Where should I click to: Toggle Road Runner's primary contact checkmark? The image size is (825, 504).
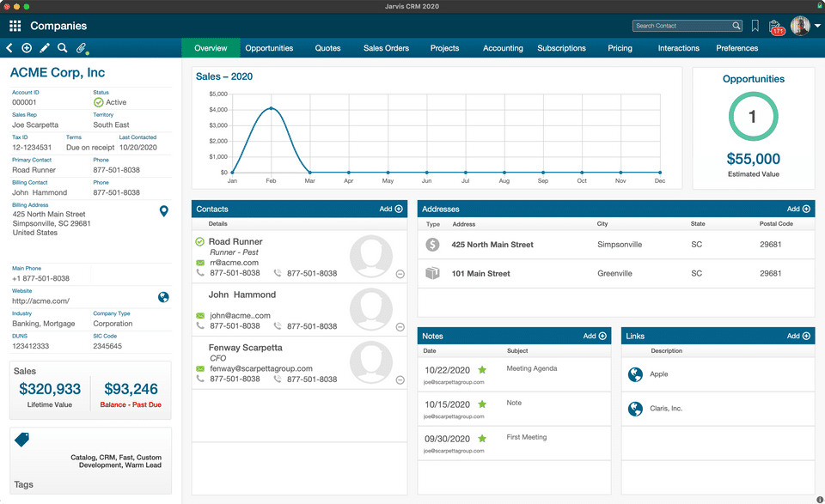click(x=200, y=242)
